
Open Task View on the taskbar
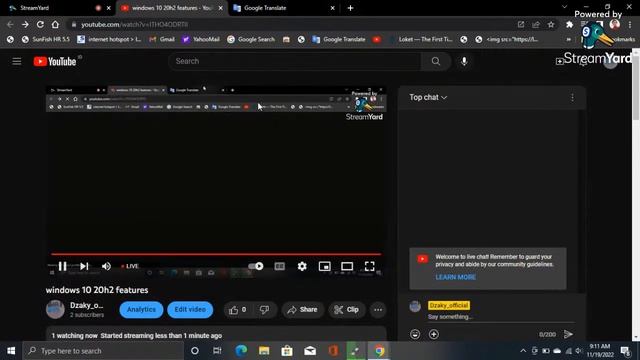[x=217, y=351]
